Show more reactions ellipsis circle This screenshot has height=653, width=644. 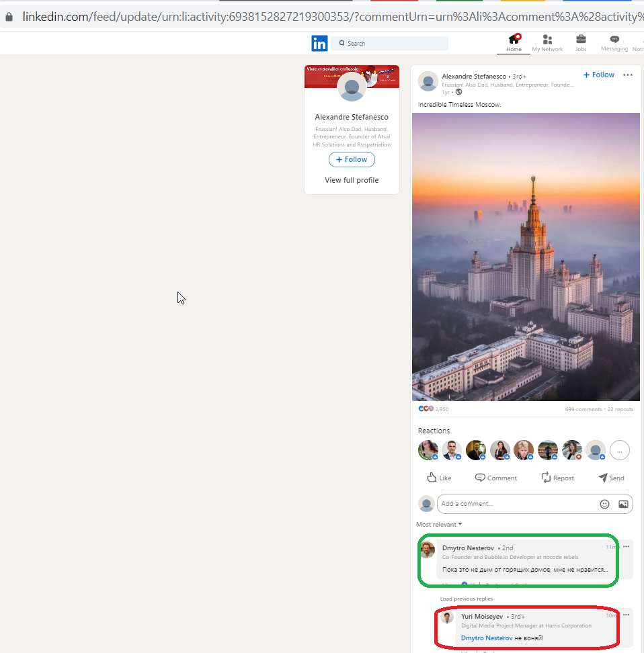point(620,450)
